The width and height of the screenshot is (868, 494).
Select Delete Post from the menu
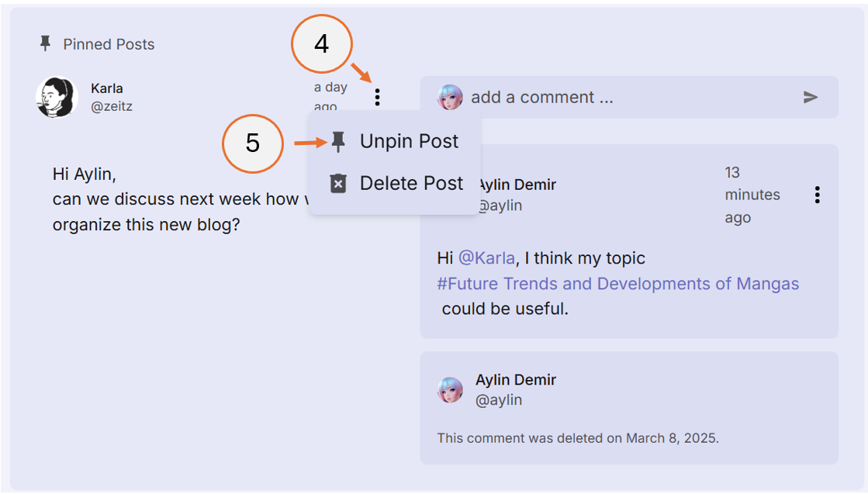click(410, 183)
